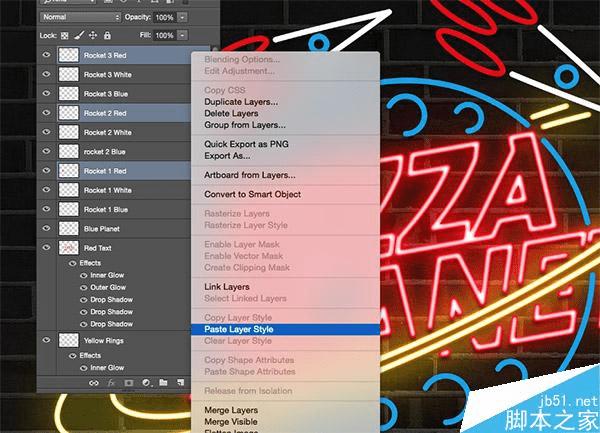
Task: Add layer mask using bottom panel icon
Action: (129, 383)
